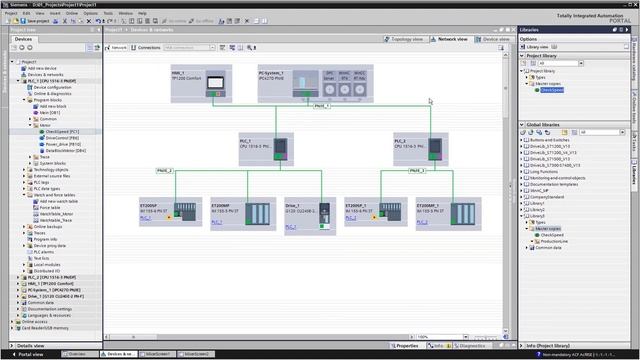Screen dimensions: 640x360
Task: Select the Devices tab in project tree
Action: (23, 39)
